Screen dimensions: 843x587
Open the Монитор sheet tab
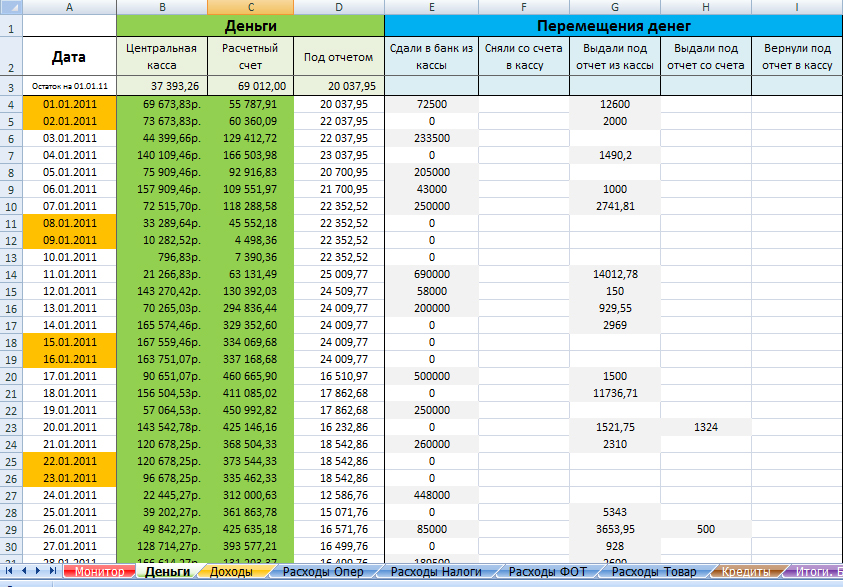pos(99,571)
